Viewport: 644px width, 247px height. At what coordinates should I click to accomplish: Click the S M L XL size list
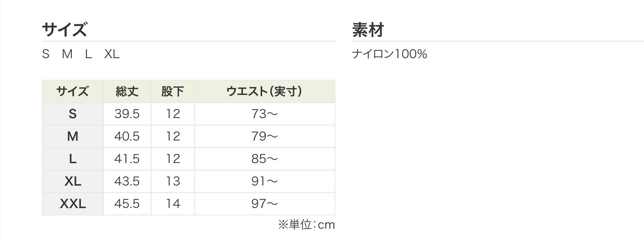tap(80, 54)
